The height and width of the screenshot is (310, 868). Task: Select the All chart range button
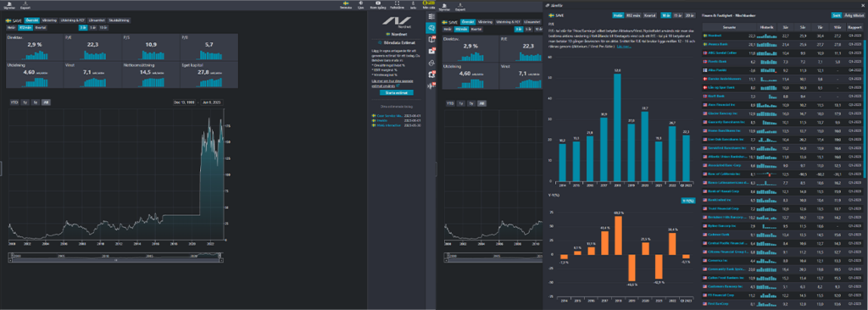pos(47,102)
